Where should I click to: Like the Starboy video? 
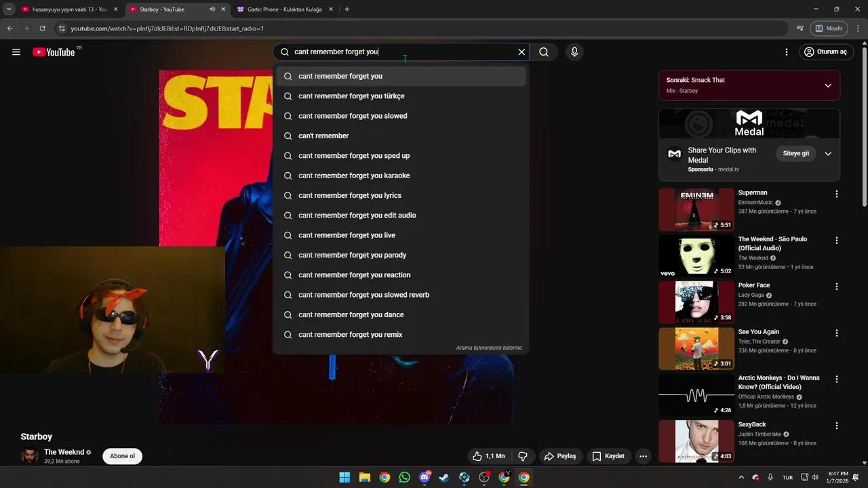pos(489,456)
